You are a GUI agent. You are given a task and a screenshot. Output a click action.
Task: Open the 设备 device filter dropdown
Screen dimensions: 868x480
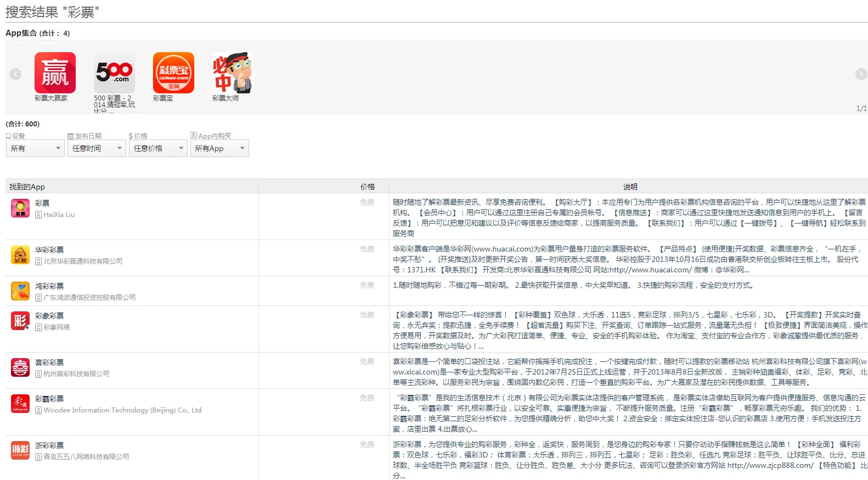pos(35,148)
